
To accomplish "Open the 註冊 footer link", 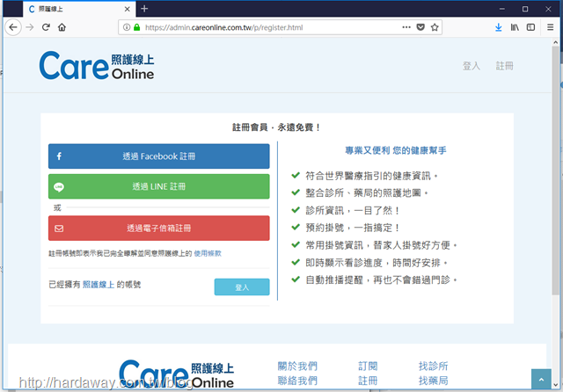I will 368,381.
